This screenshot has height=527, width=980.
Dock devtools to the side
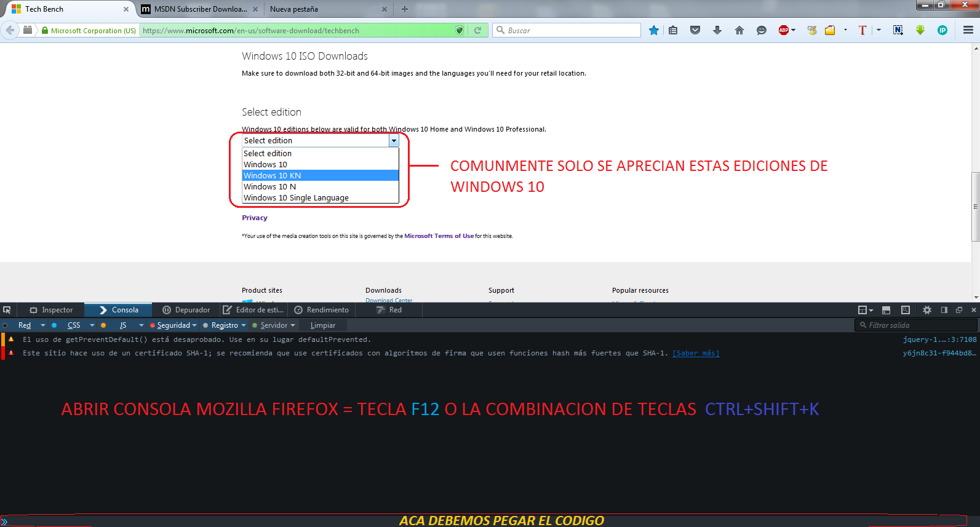[x=944, y=310]
